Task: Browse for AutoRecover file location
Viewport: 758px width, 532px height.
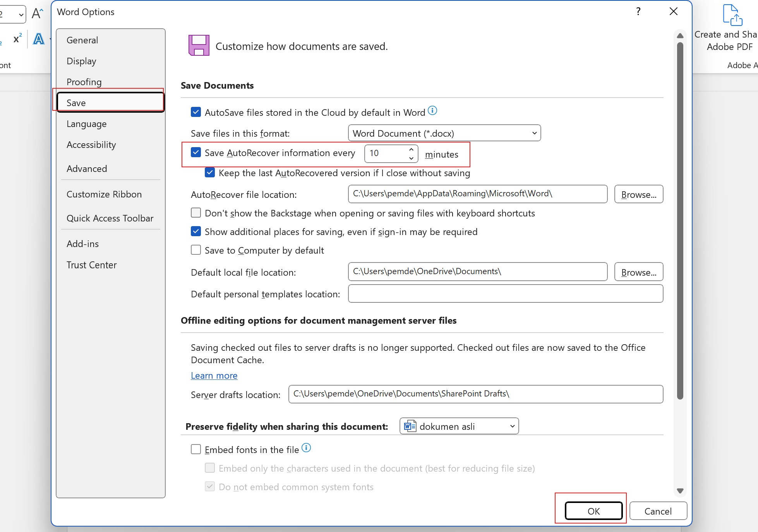Action: pos(638,194)
